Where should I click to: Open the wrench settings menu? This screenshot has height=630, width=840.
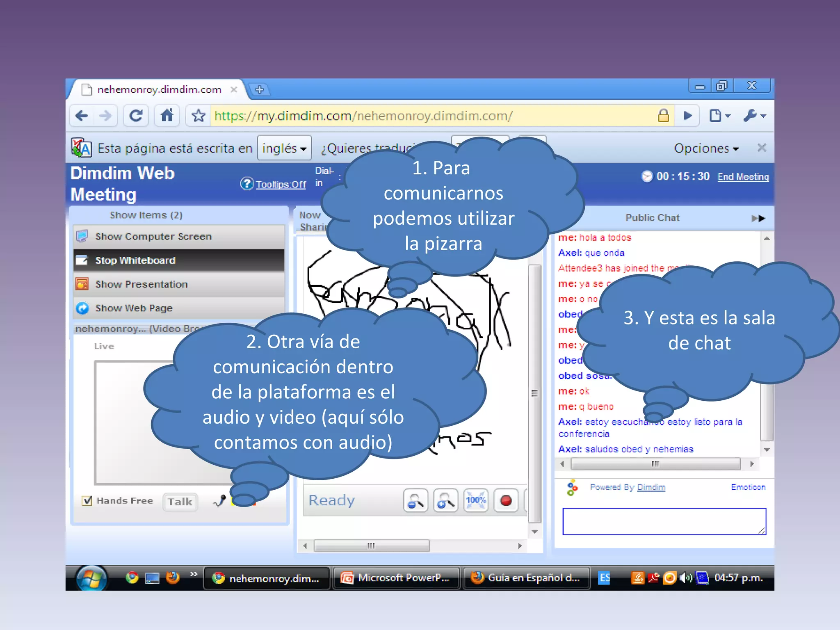[x=754, y=116]
